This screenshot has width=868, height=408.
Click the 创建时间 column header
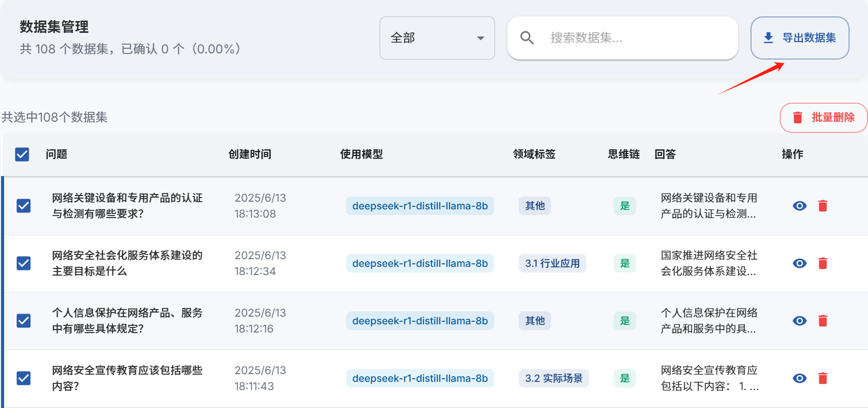click(250, 154)
